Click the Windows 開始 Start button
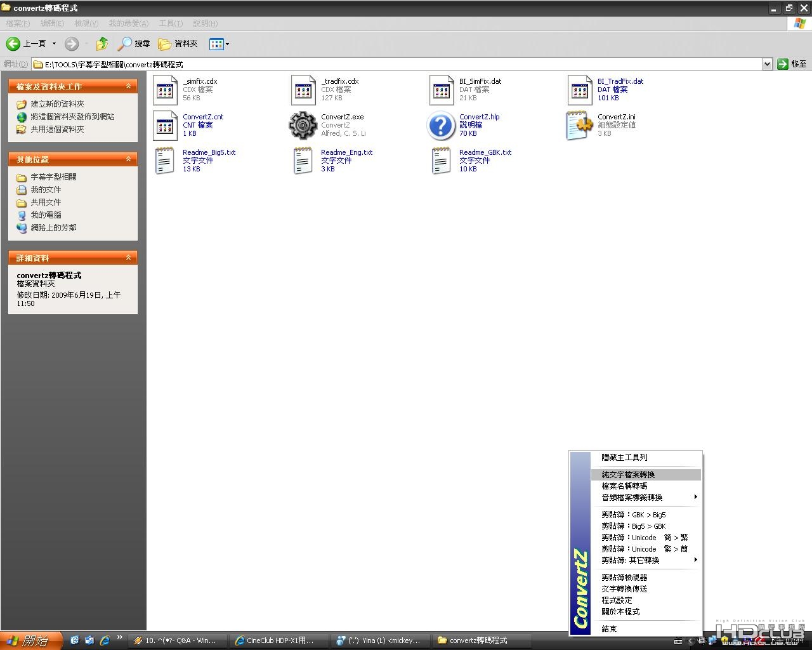812x650 pixels. (30, 640)
